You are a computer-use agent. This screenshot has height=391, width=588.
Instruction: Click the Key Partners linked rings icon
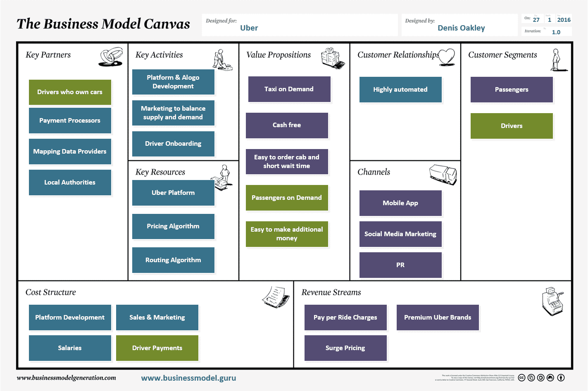click(x=111, y=57)
